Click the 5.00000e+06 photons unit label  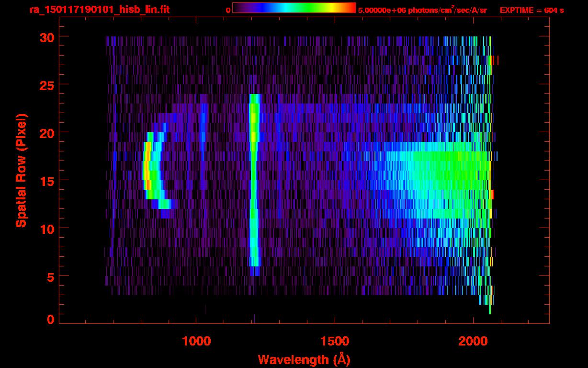422,10
